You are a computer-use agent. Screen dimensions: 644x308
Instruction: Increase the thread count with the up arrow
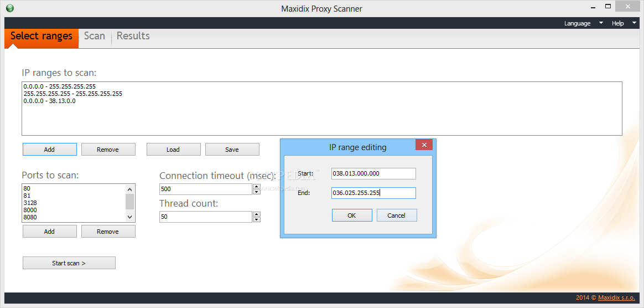257,214
